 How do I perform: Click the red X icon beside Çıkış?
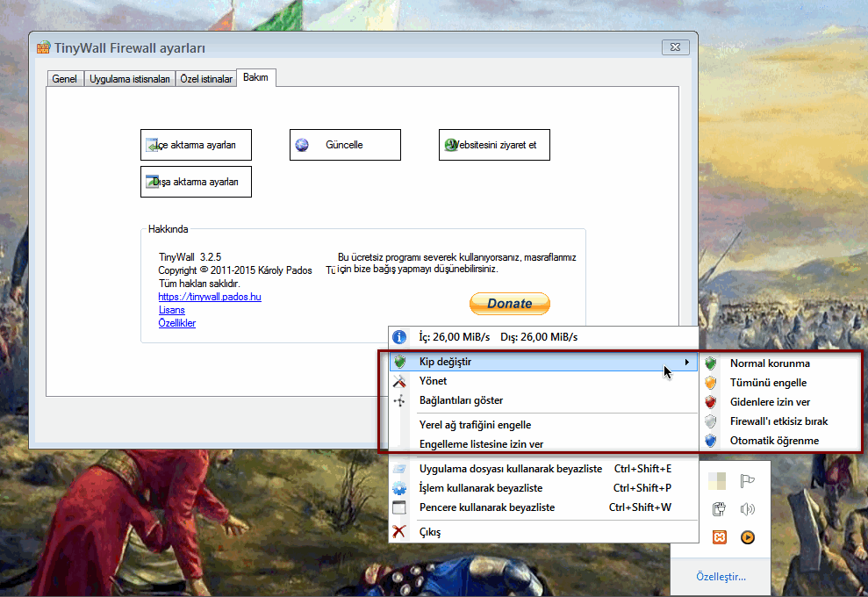[399, 532]
